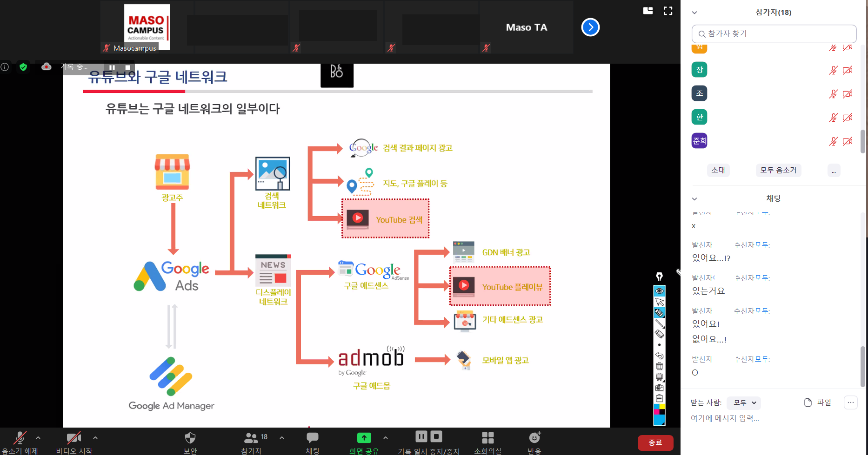Toggle the eye visibility icon in annotation toolbar
This screenshot has width=868, height=455.
point(660,291)
